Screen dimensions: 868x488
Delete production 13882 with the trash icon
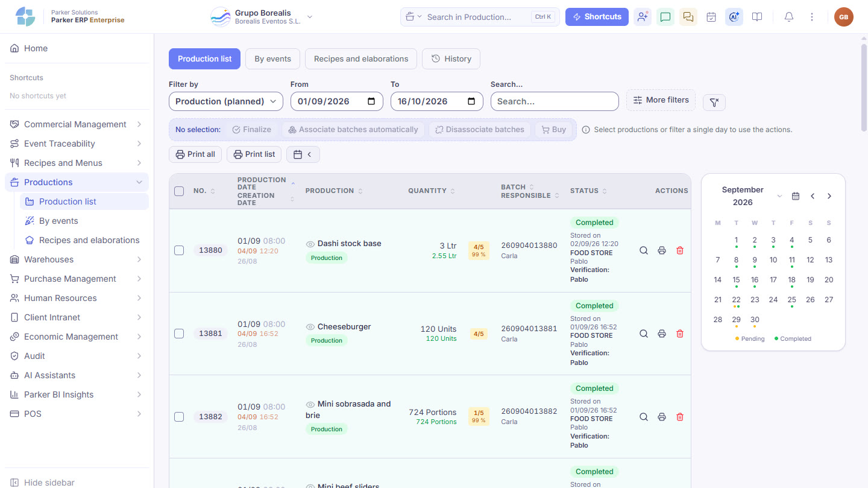click(x=680, y=417)
